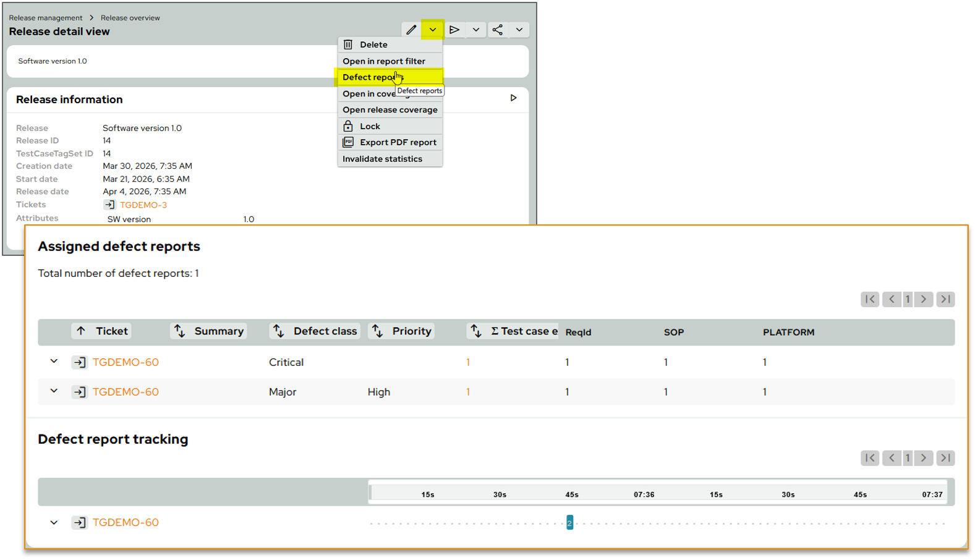
Task: Go to previous page of defect tracking
Action: [x=892, y=458]
